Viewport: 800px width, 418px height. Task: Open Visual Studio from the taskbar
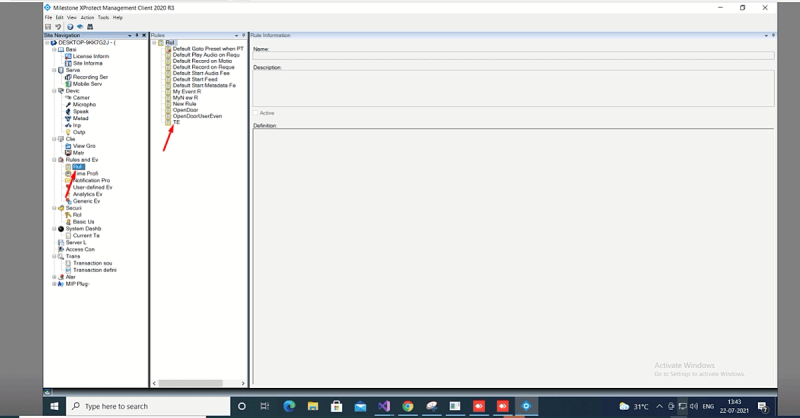tap(384, 406)
